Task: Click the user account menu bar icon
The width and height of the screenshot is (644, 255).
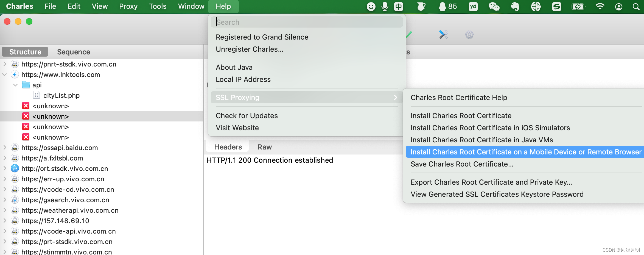Action: click(x=619, y=6)
